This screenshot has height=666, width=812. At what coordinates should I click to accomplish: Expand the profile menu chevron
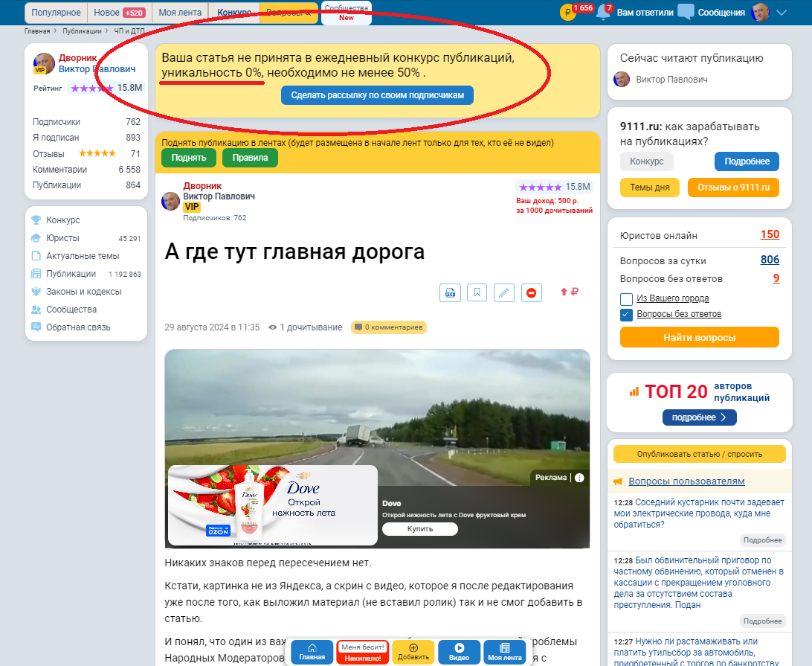click(x=782, y=13)
